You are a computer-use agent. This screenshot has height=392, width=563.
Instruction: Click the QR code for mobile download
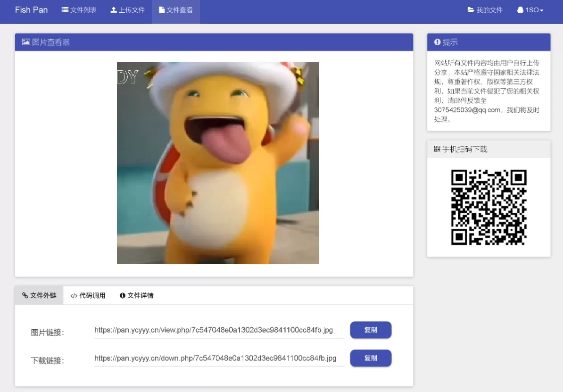(x=488, y=207)
